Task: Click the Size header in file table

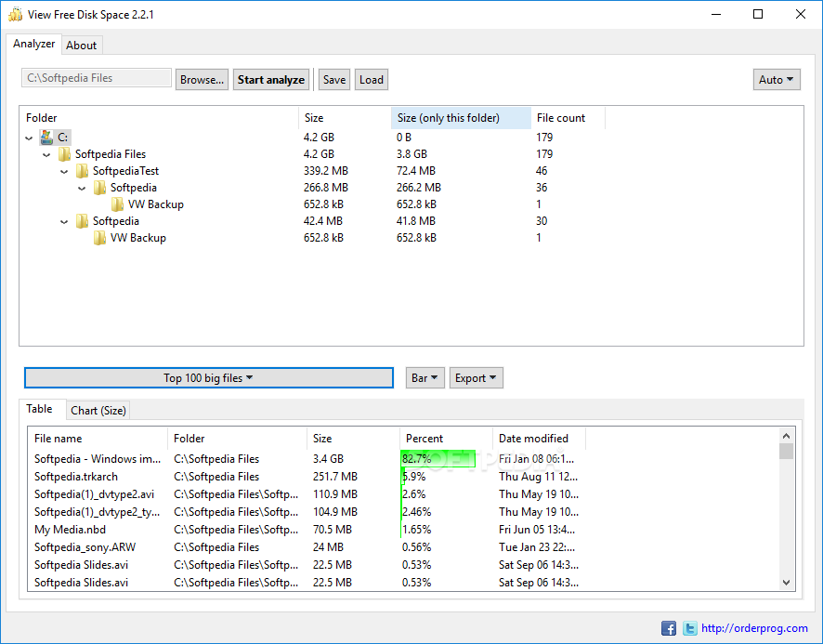Action: pyautogui.click(x=353, y=439)
